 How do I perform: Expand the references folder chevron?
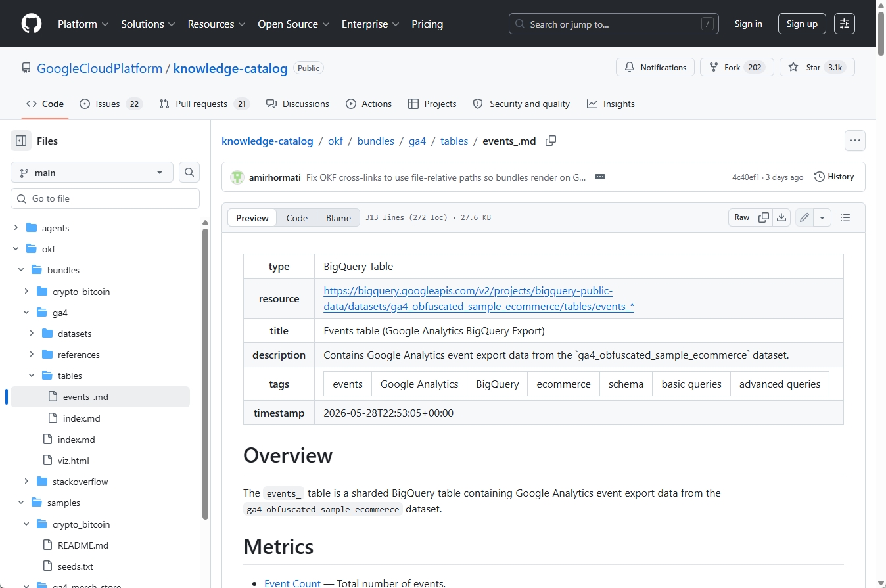click(32, 355)
